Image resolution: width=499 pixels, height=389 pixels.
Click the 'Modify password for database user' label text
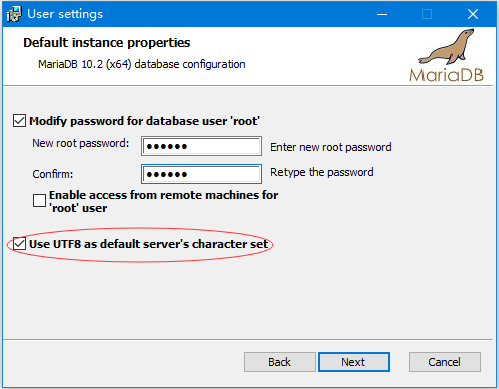pyautogui.click(x=144, y=121)
